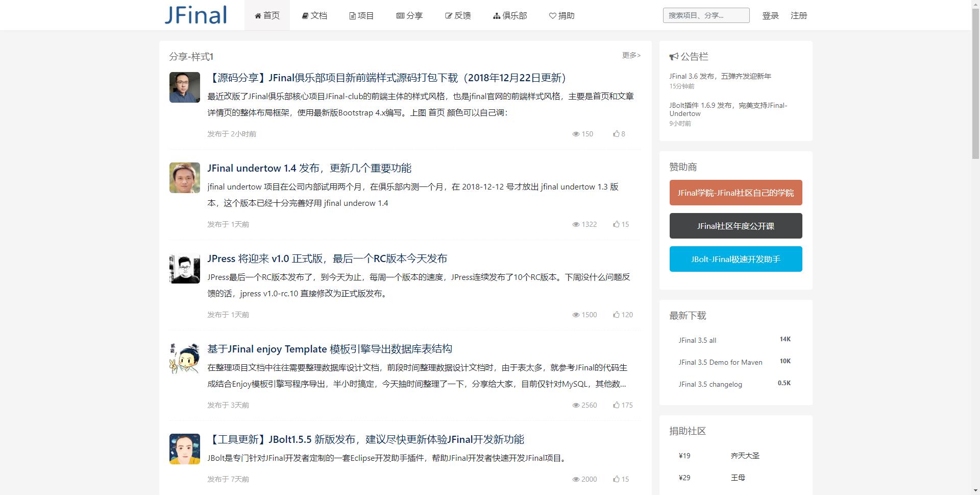The image size is (980, 495).
Task: Open the 反馈 feedback nav item
Action: click(x=458, y=15)
